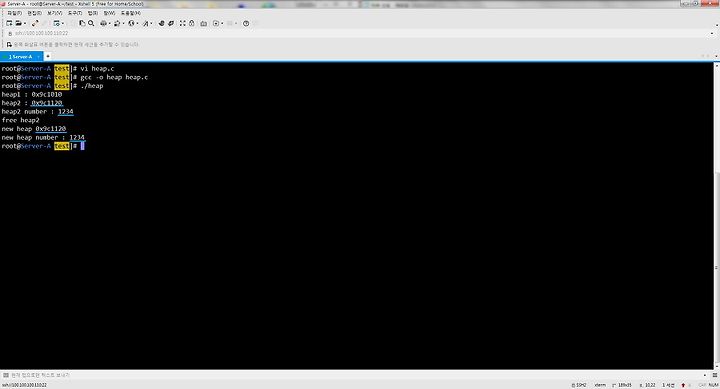Click the status bar ssh connection address
Image resolution: width=720 pixels, height=389 pixels.
pyautogui.click(x=24, y=385)
